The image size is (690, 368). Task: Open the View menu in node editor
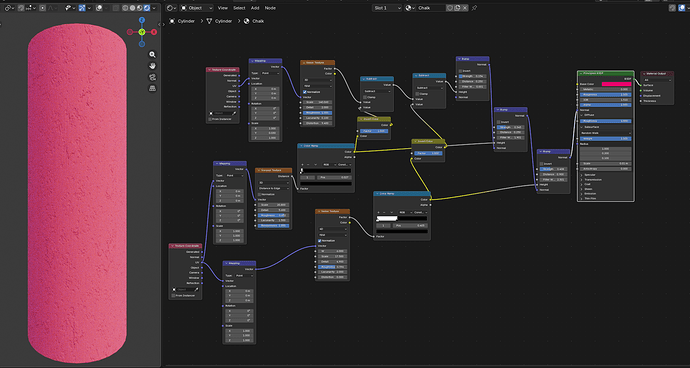(223, 8)
